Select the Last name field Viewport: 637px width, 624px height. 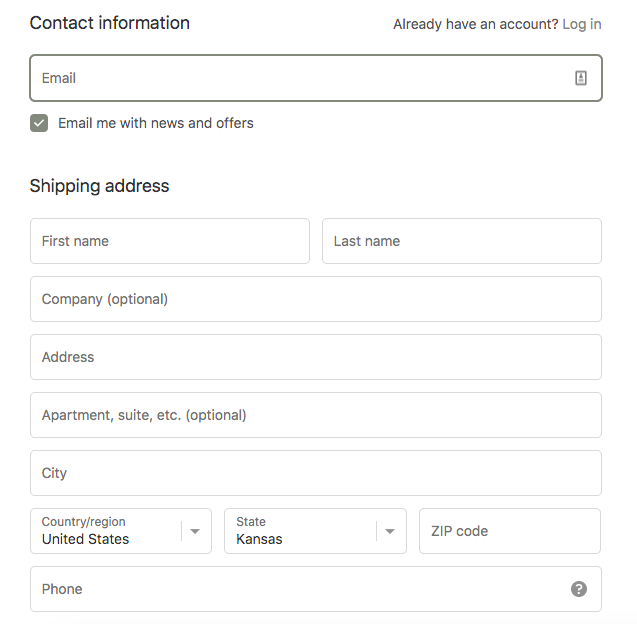click(461, 241)
